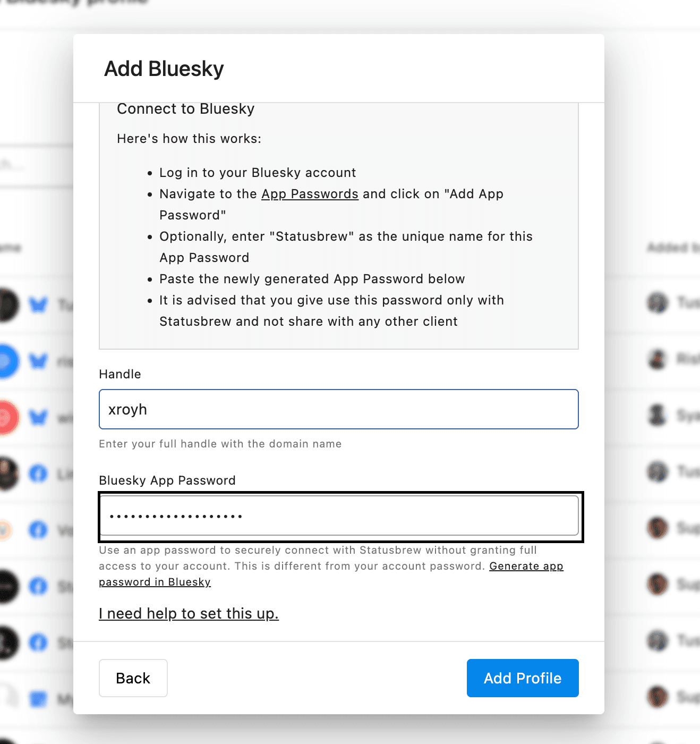This screenshot has width=700, height=744.
Task: Open the App Passwords link in the instructions
Action: pyautogui.click(x=310, y=194)
